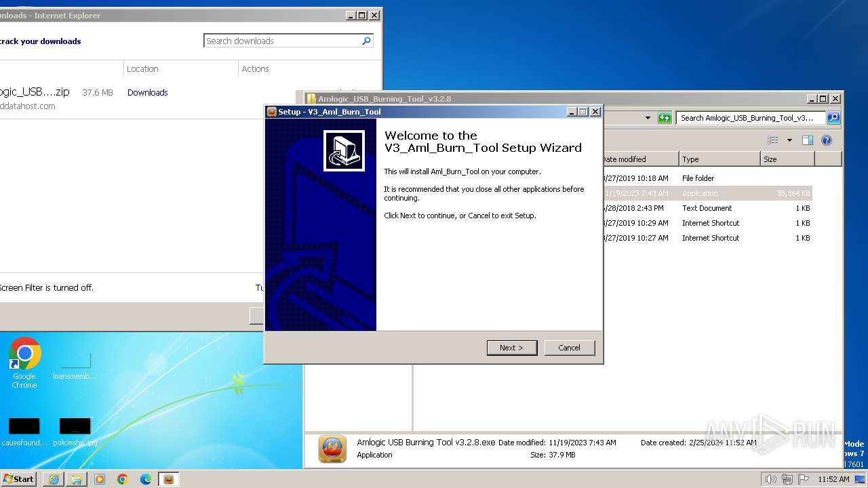Open the media player taskbar icon
The width and height of the screenshot is (868, 488).
point(100,479)
